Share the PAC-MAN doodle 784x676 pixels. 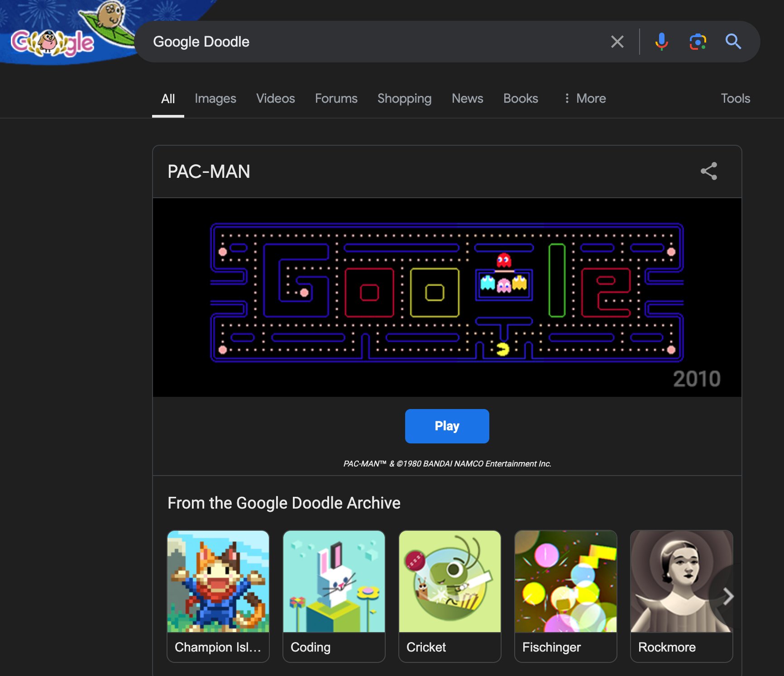coord(709,171)
